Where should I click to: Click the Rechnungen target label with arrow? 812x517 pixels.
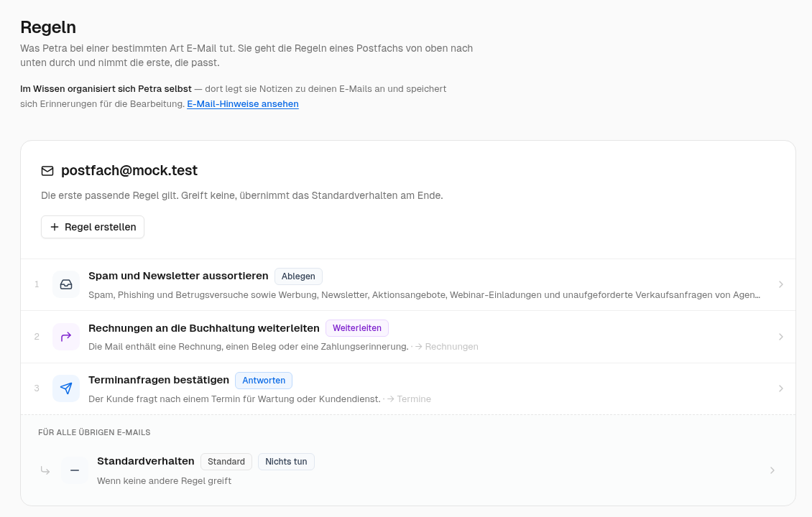pyautogui.click(x=446, y=347)
